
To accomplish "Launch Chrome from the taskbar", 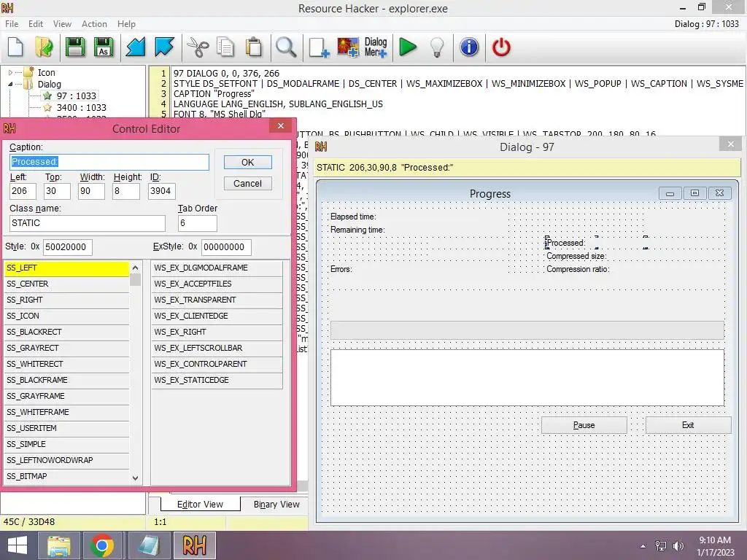I will click(101, 545).
